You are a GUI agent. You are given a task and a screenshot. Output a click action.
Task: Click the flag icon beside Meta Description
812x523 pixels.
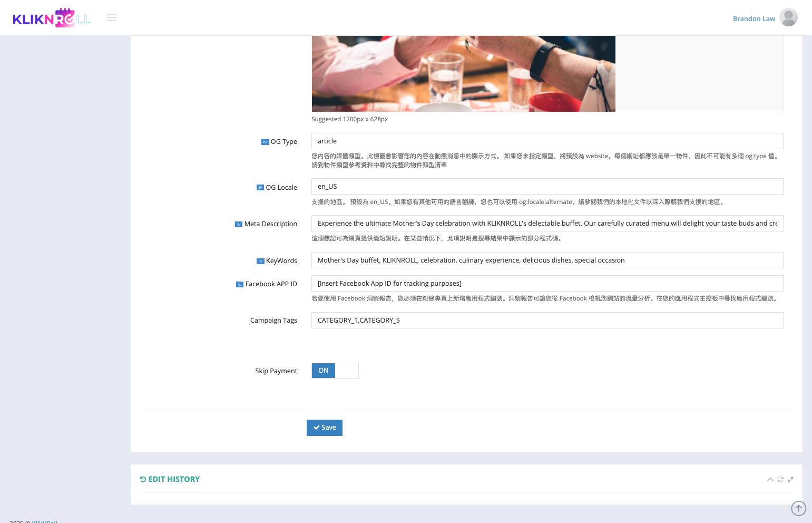click(x=239, y=224)
